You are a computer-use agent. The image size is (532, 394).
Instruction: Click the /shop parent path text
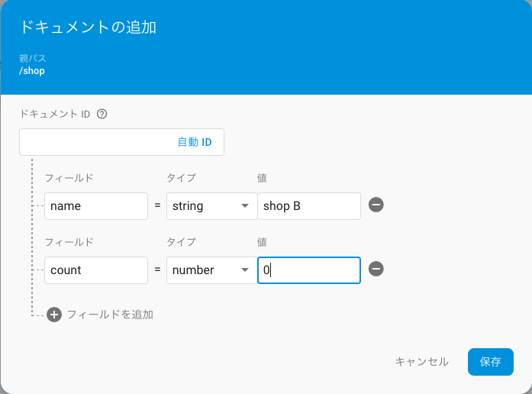pos(32,71)
